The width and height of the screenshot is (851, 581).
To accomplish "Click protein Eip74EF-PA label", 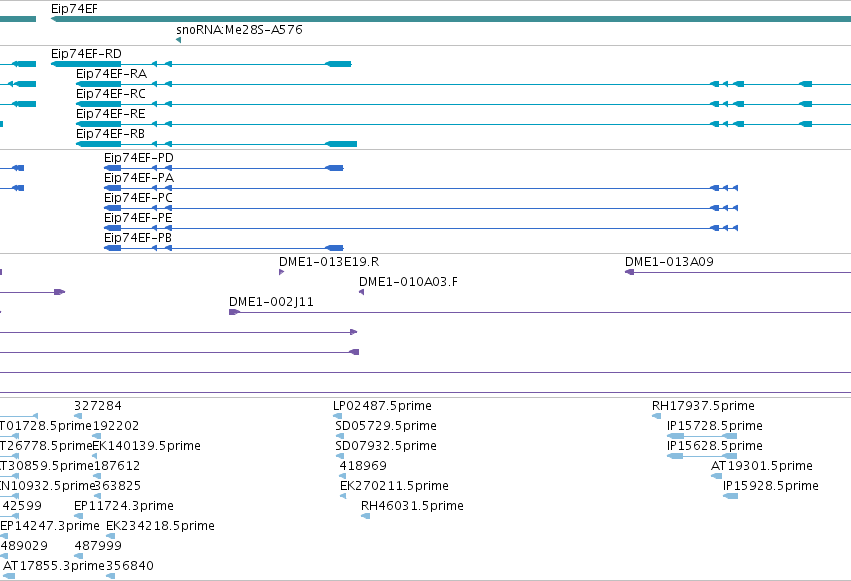I will point(139,178).
